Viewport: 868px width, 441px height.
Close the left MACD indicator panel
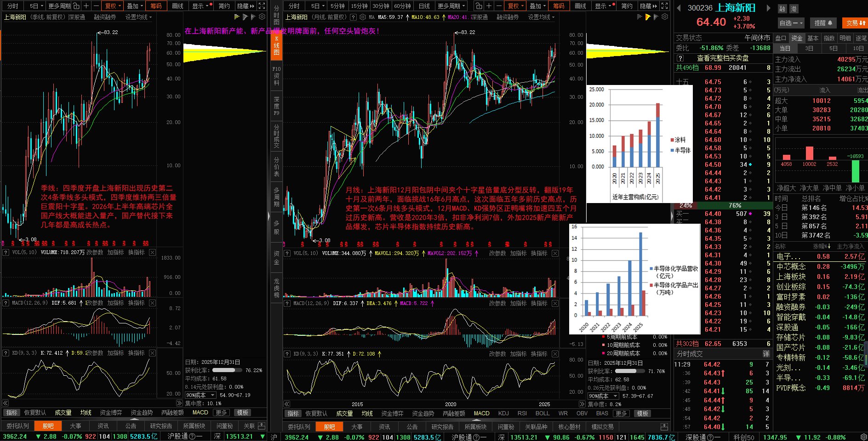(152, 303)
